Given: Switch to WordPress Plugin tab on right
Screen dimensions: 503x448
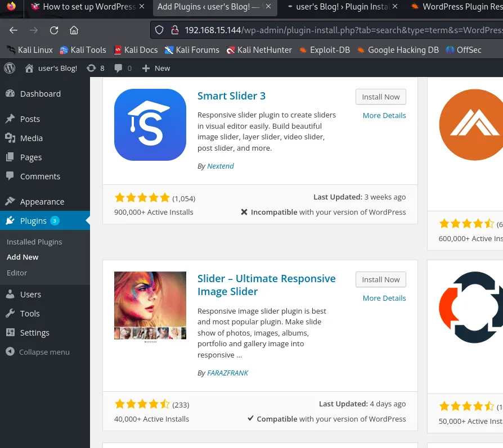Looking at the screenshot, I should click(456, 7).
